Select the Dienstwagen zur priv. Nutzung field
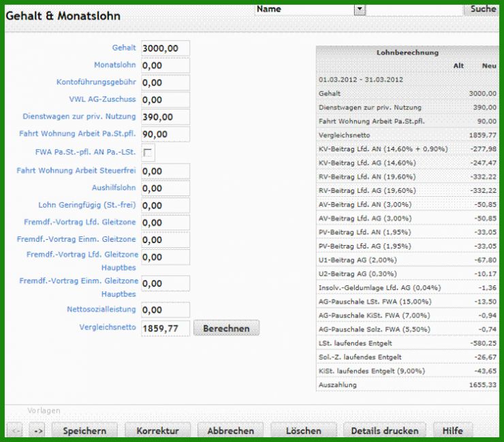 [x=166, y=117]
